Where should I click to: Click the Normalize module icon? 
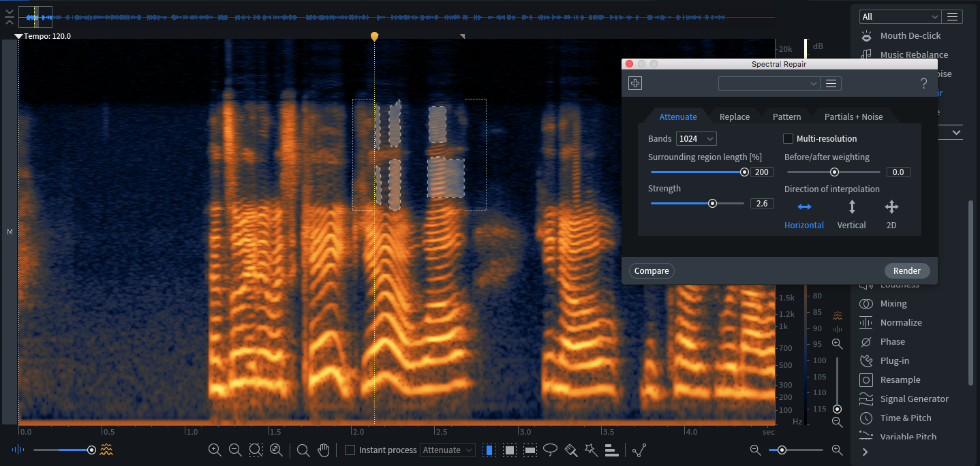coord(866,323)
